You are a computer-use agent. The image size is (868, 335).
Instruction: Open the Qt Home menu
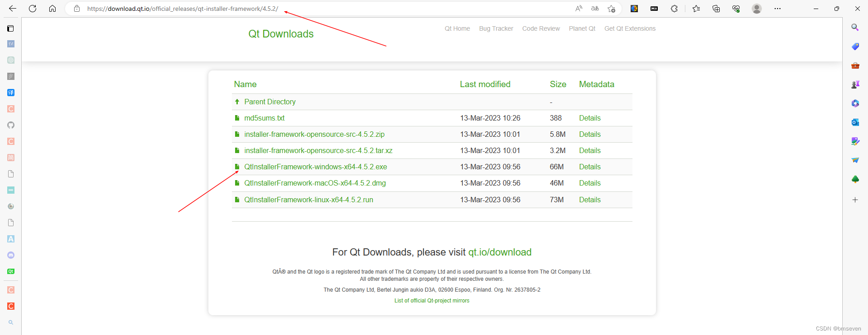[457, 28]
